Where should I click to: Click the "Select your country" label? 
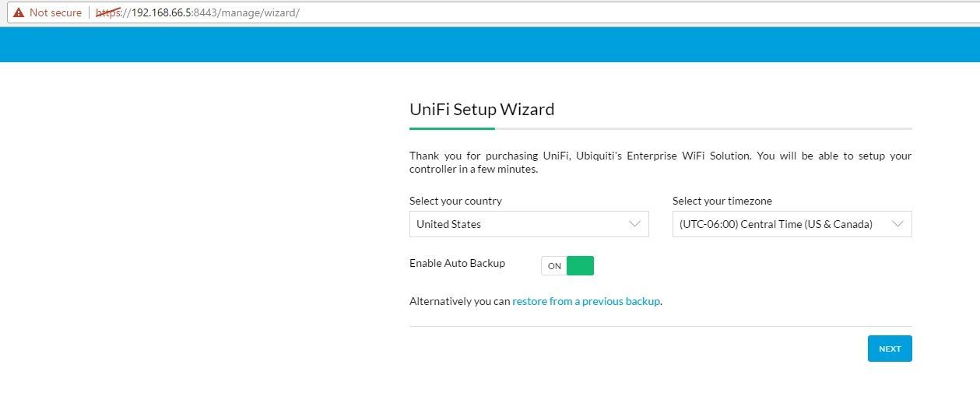(x=455, y=201)
